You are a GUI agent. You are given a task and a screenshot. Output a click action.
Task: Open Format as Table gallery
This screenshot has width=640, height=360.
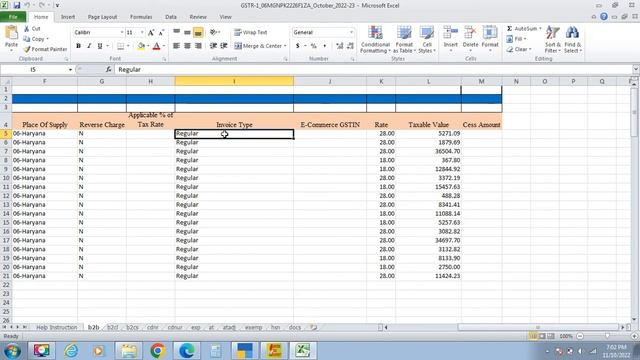click(404, 39)
